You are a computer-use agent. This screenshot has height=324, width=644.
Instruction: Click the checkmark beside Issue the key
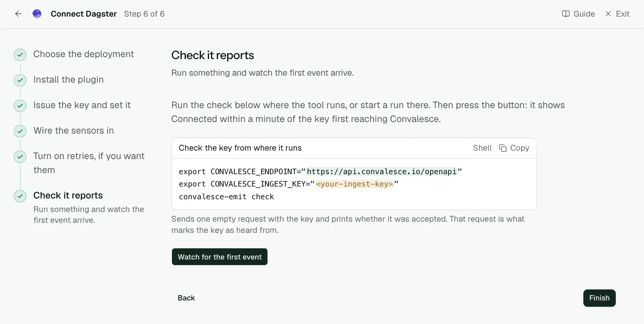[20, 106]
